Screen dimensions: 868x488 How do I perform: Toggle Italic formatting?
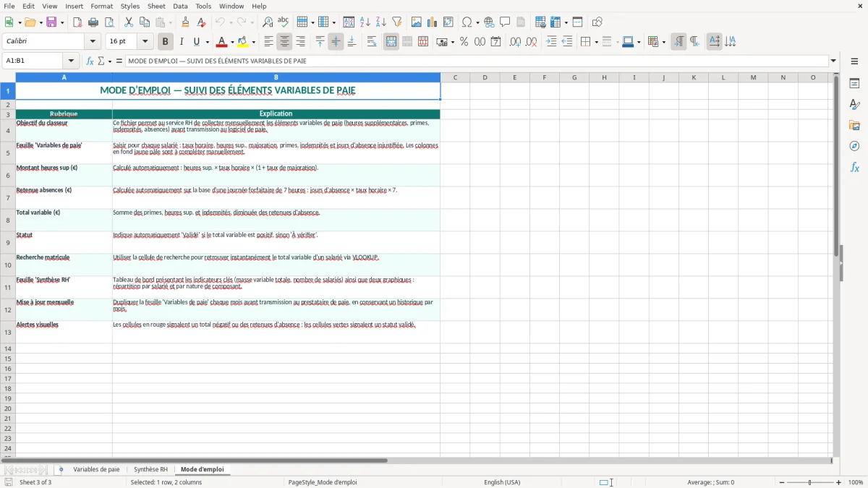click(182, 42)
